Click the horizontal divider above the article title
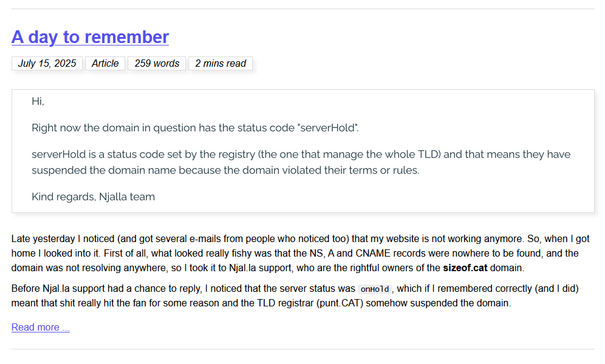 (303, 8)
